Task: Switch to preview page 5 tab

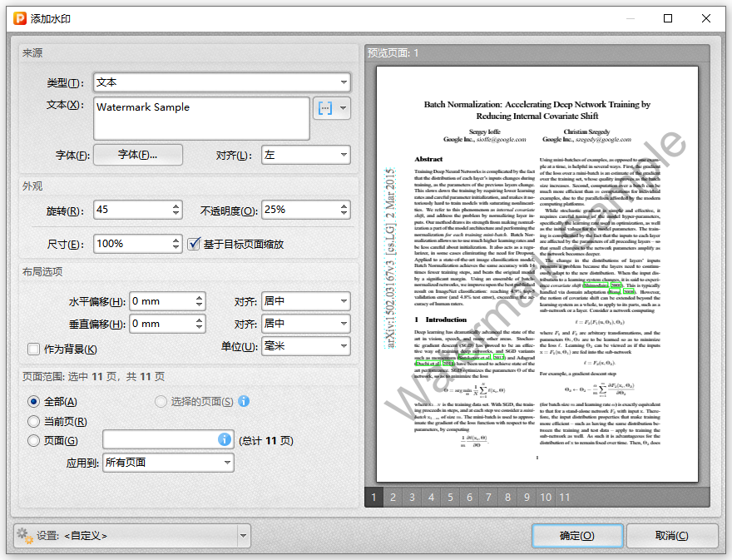Action: 450,498
